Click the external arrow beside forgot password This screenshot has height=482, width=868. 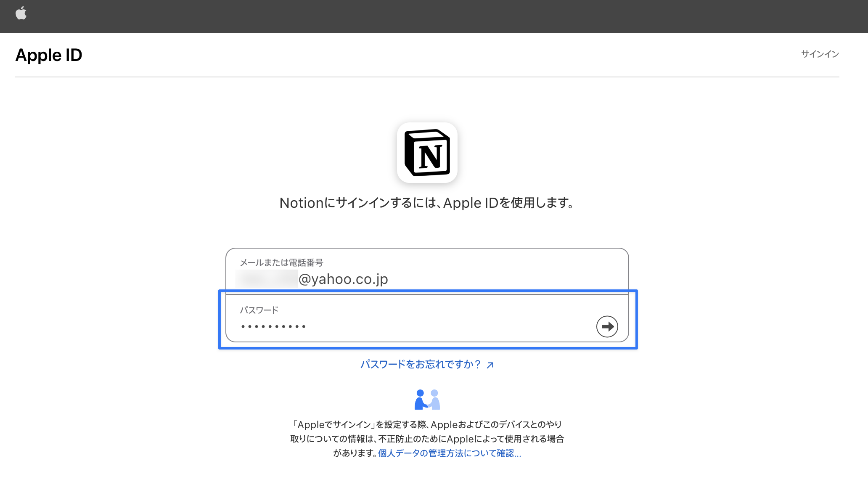coord(490,365)
